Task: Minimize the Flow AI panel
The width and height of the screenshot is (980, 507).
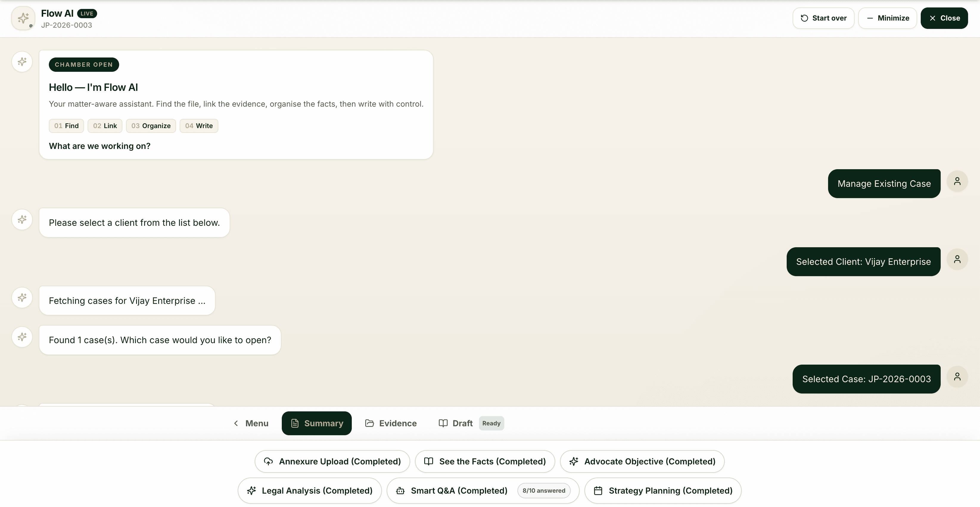Action: point(888,18)
